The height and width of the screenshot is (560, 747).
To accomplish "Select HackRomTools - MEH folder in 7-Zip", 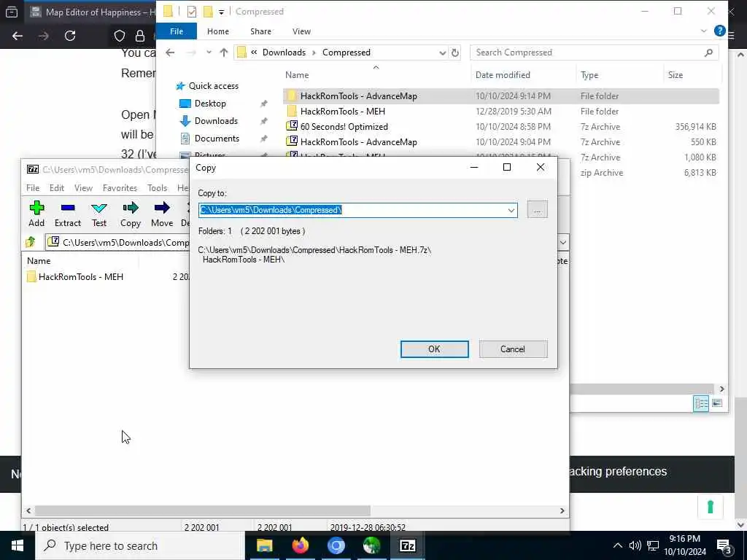I will [81, 276].
